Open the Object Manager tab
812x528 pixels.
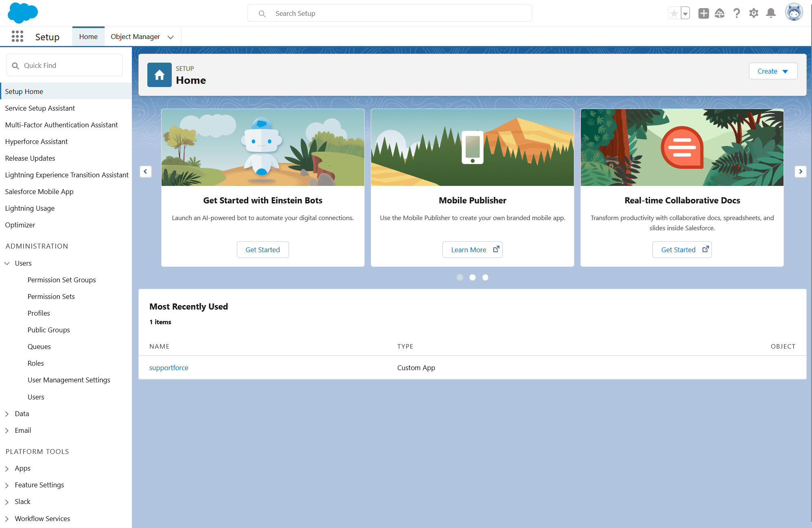click(135, 37)
